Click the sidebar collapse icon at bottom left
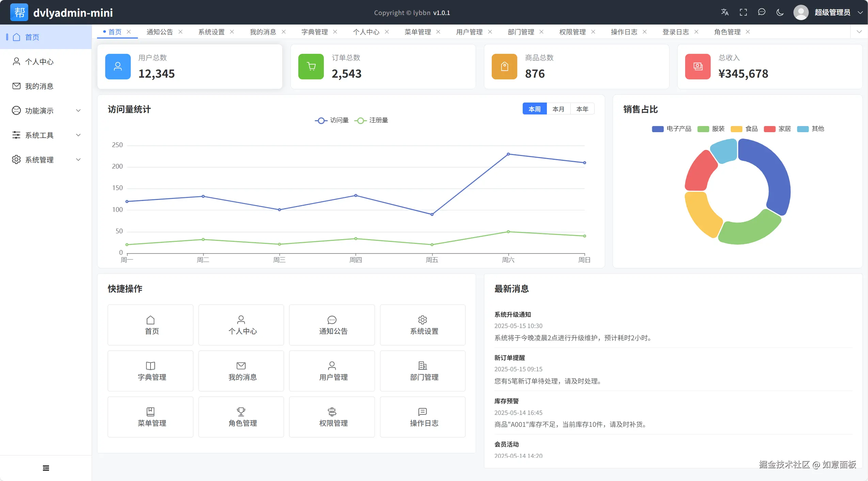This screenshot has height=481, width=868. tap(46, 468)
